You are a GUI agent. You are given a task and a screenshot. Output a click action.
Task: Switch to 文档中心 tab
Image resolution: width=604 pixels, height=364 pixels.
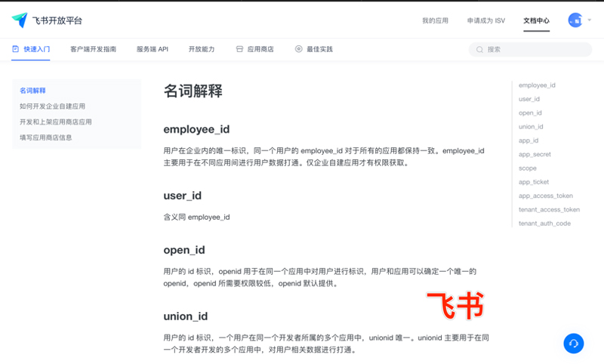tap(536, 20)
